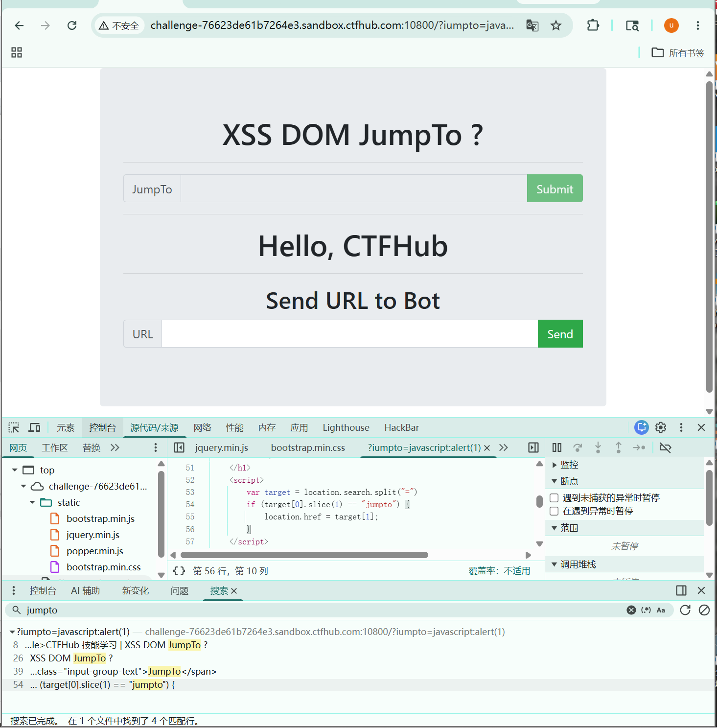
Task: Click the step over debugger button
Action: 578,447
